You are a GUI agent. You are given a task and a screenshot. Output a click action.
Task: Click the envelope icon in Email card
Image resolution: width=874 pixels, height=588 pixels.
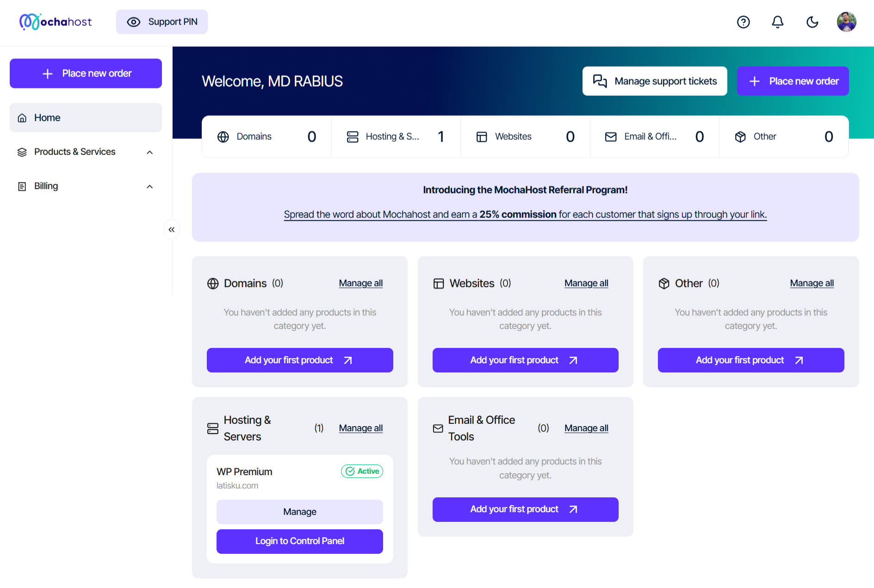coord(438,428)
